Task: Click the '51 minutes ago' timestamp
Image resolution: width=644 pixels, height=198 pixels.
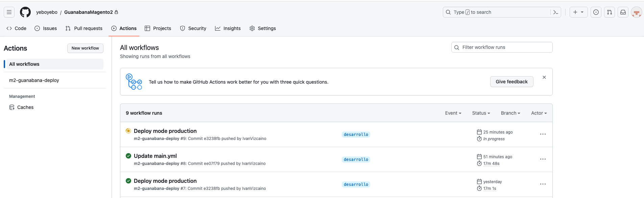Action: (x=498, y=157)
